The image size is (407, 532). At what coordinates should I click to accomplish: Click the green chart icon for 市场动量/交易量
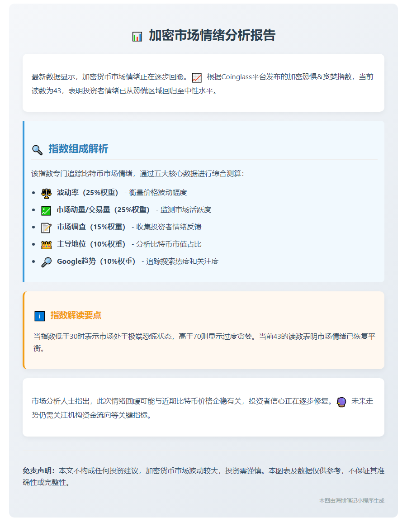coord(46,210)
